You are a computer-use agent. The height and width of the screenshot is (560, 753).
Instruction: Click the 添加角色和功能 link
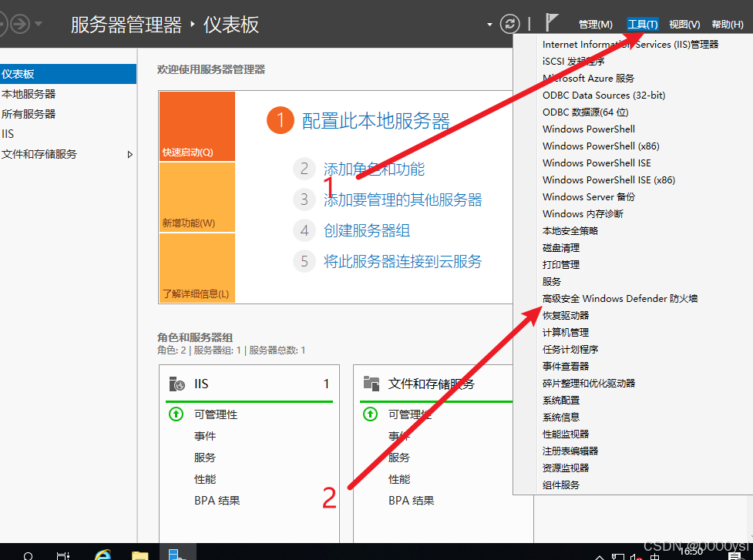(x=374, y=169)
